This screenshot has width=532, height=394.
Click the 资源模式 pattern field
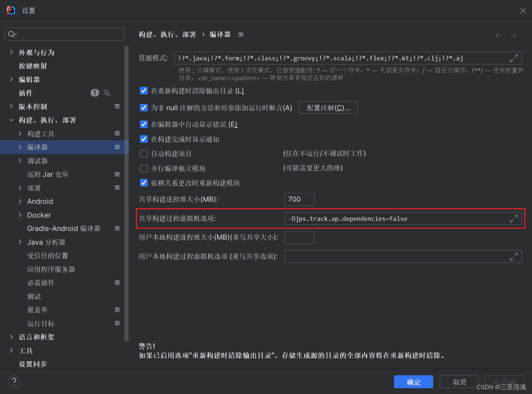[348, 58]
